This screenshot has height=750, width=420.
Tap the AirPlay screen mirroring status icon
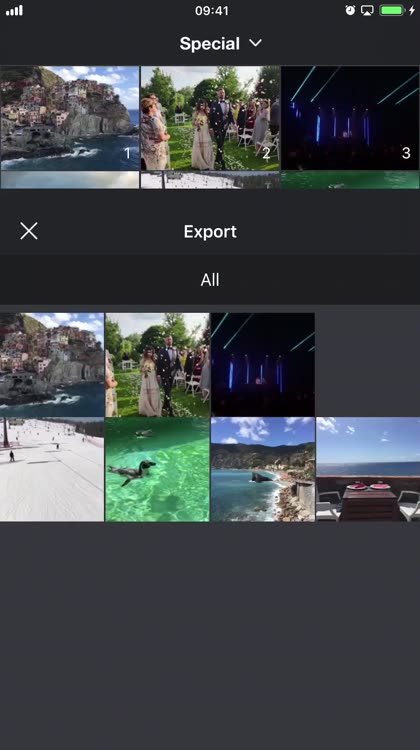(367, 11)
